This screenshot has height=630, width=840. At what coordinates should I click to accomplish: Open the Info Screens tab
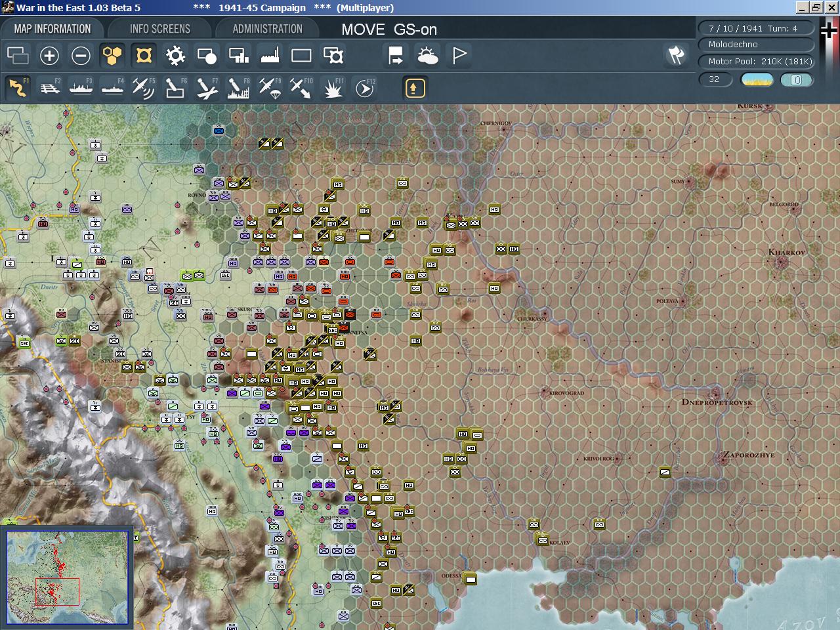(x=160, y=29)
